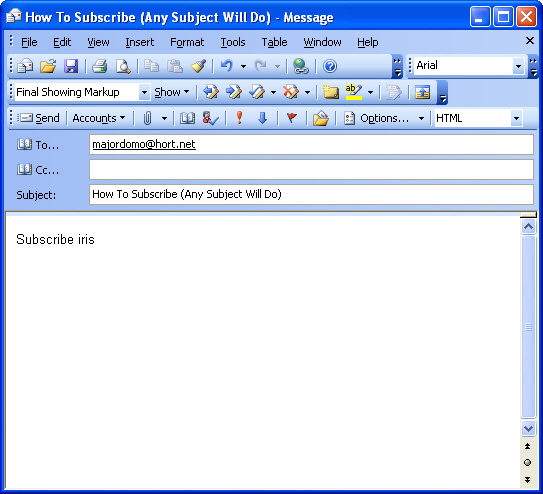
Task: Open the HTML message format dropdown
Action: 516,118
